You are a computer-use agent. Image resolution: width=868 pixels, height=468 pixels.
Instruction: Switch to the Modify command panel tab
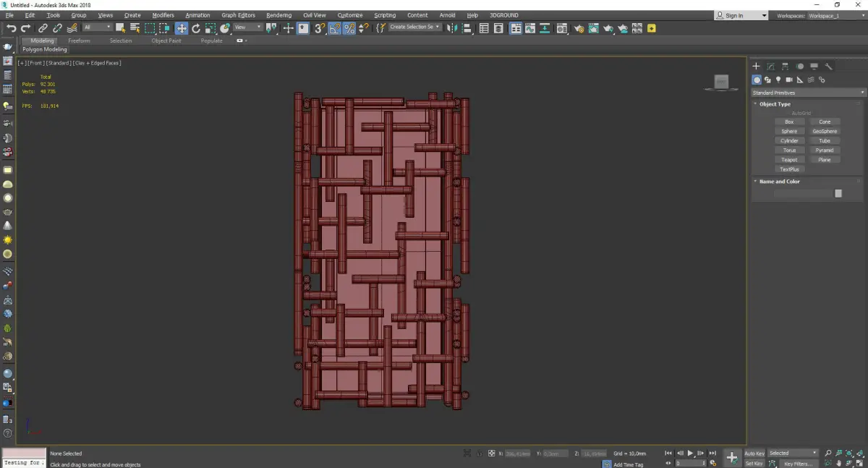771,67
